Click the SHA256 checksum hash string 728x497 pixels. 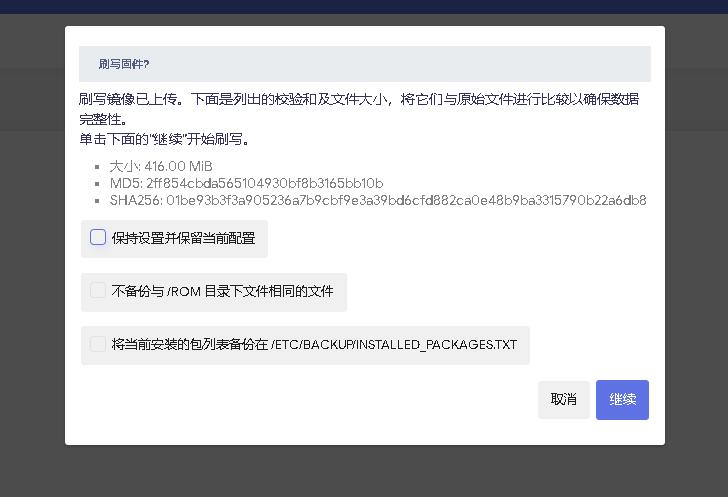pos(406,200)
